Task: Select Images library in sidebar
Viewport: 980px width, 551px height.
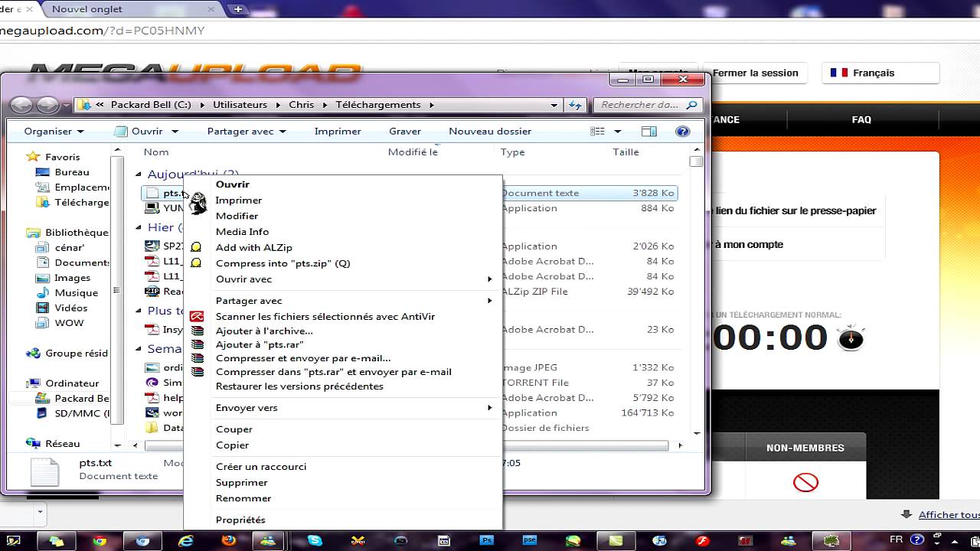Action: [72, 278]
